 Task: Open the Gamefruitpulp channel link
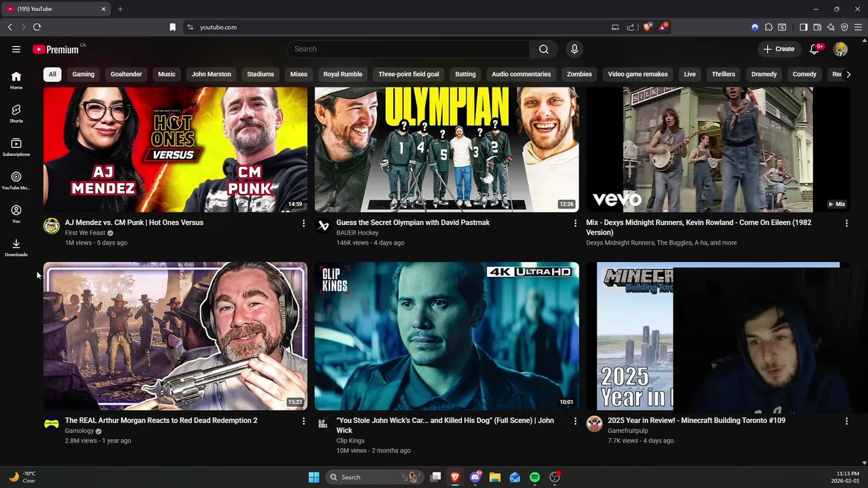[x=628, y=431]
